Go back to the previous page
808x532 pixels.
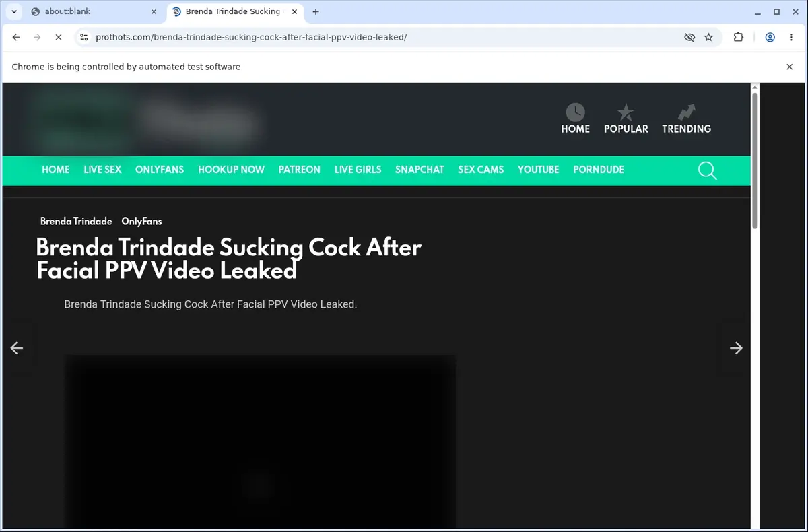coord(16,37)
